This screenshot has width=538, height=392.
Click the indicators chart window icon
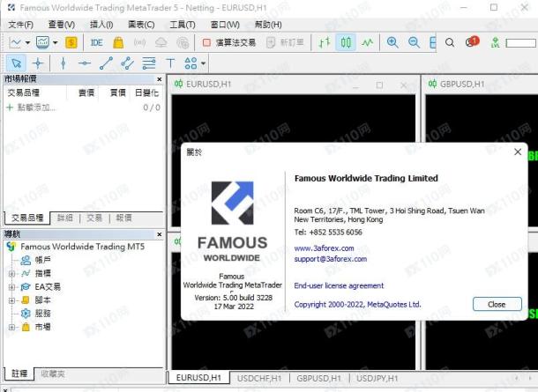[x=42, y=42]
